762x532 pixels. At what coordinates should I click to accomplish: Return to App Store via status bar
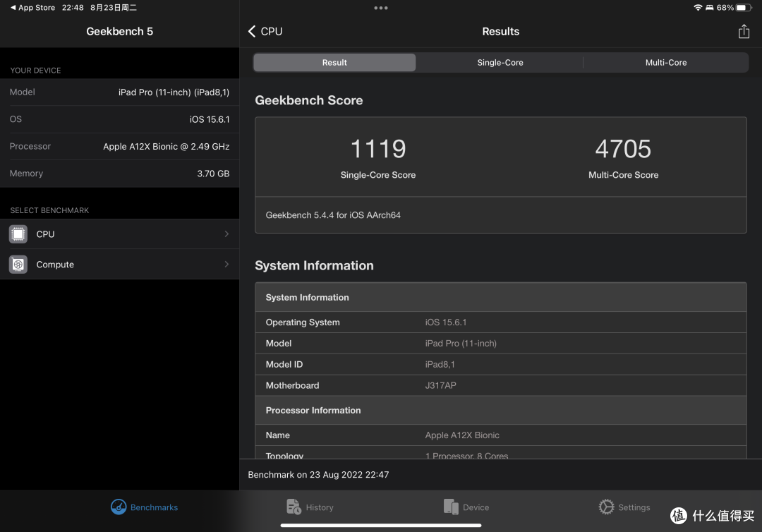[x=32, y=8]
